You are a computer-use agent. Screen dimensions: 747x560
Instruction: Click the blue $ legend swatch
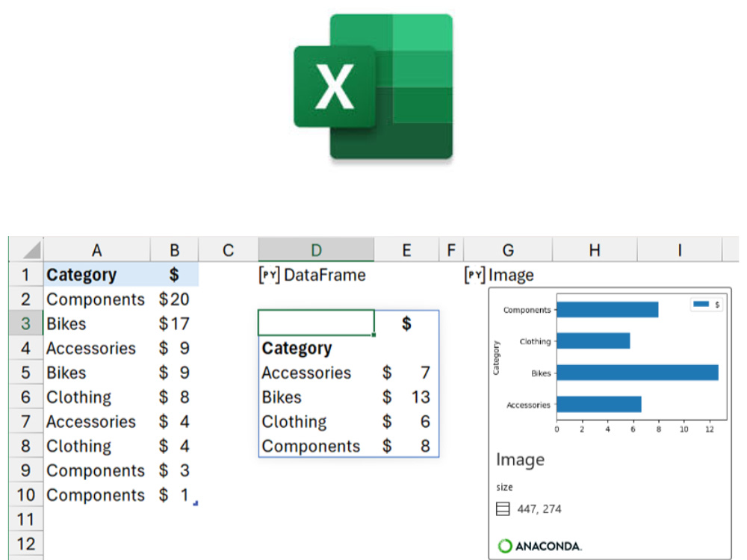tap(701, 304)
